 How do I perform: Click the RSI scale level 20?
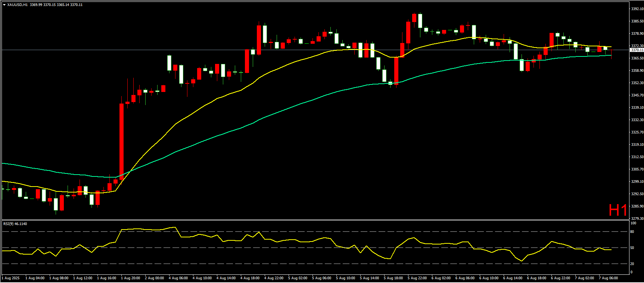[632, 264]
